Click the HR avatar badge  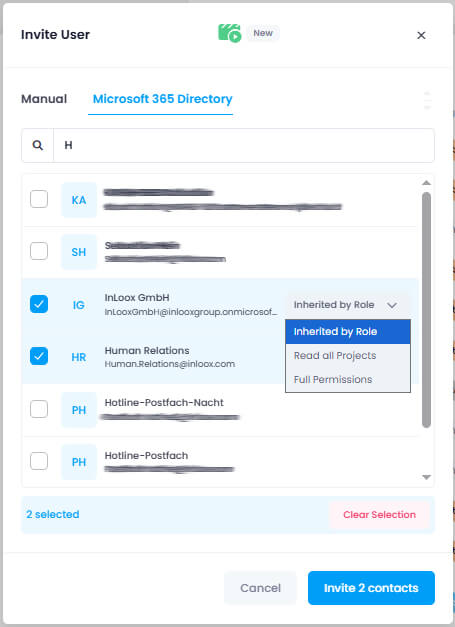click(x=79, y=357)
